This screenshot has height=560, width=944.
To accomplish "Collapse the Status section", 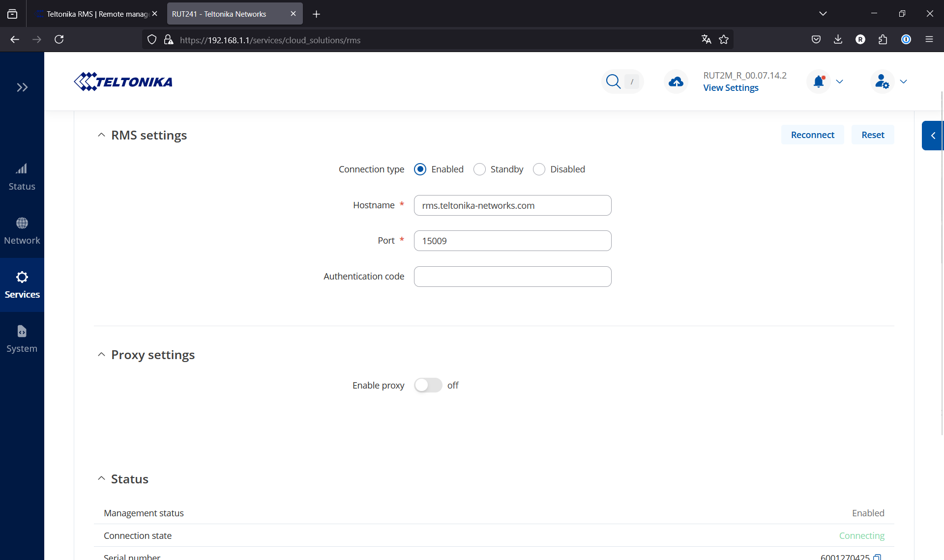I will 101,478.
